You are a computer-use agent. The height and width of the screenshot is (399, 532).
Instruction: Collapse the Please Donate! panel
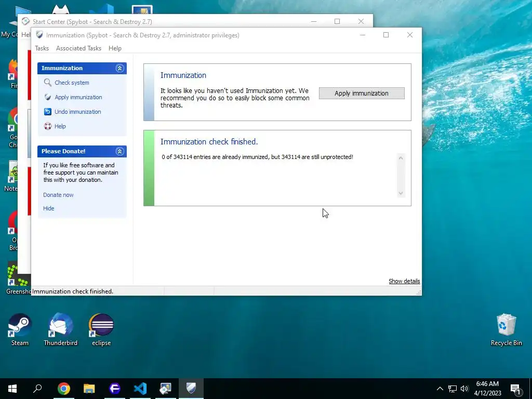tap(119, 151)
